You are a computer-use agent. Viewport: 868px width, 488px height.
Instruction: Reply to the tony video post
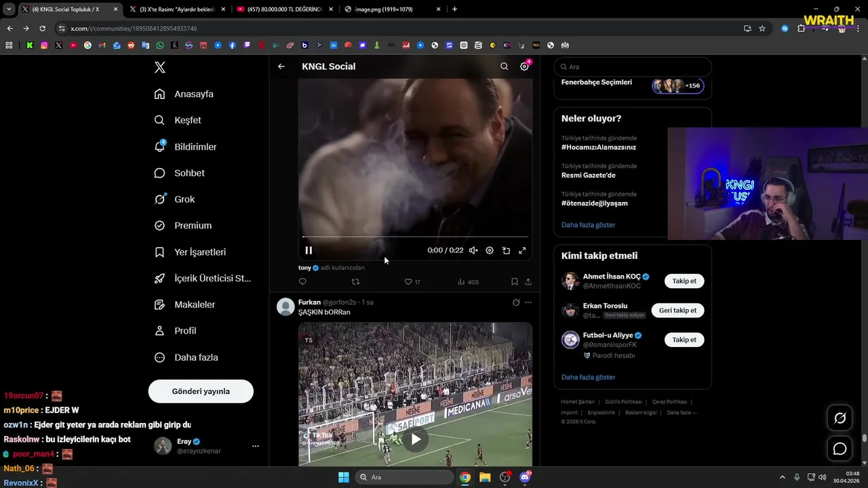[x=302, y=281]
